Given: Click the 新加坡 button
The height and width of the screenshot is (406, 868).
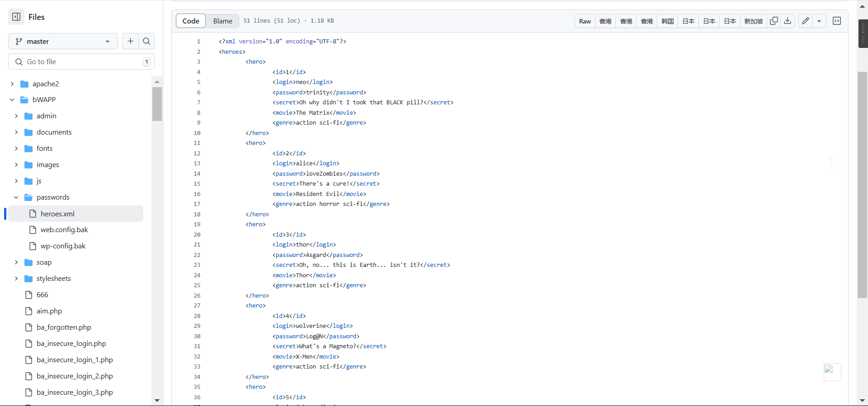Looking at the screenshot, I should click(753, 21).
